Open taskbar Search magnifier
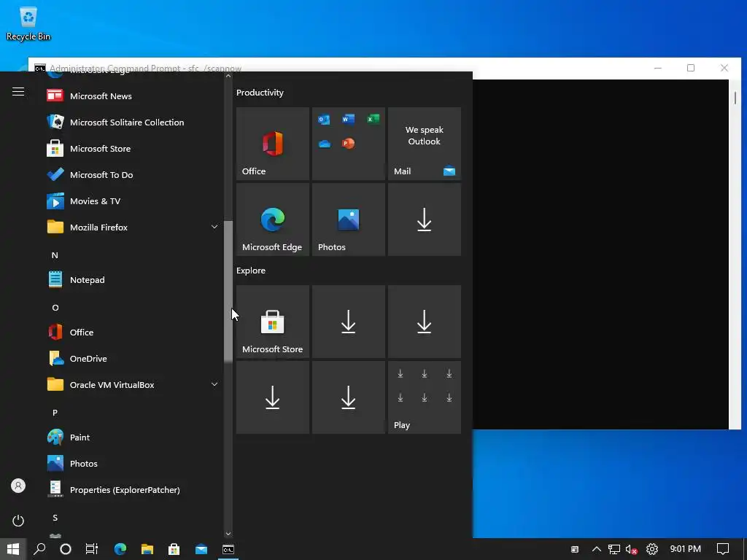The height and width of the screenshot is (560, 747). pos(39,549)
